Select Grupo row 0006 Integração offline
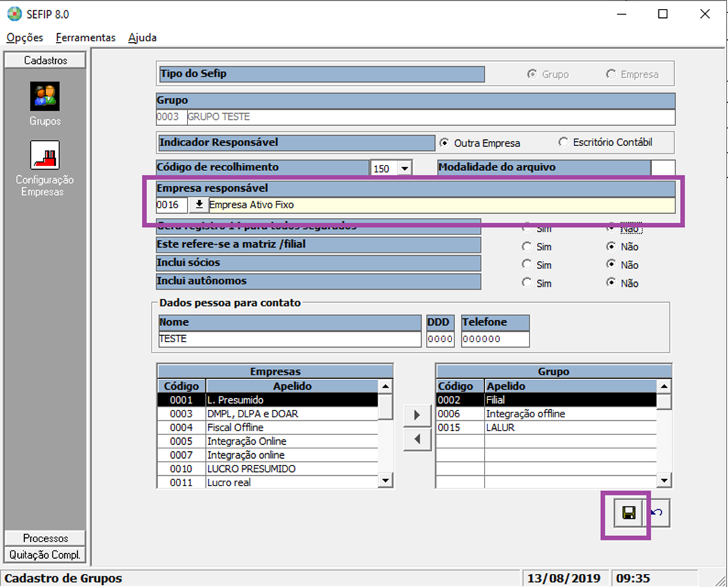 coord(547,414)
